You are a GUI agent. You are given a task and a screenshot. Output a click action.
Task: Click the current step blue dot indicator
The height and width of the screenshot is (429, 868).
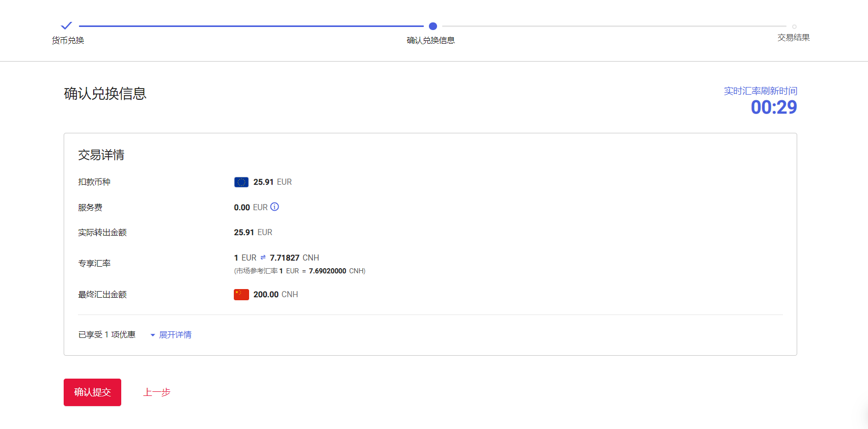pyautogui.click(x=433, y=26)
